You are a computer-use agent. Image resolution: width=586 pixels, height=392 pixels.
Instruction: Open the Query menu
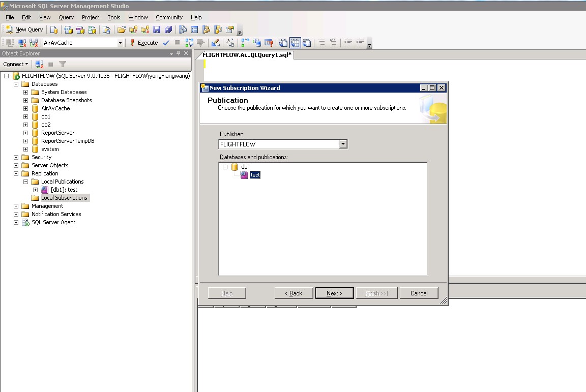[66, 17]
